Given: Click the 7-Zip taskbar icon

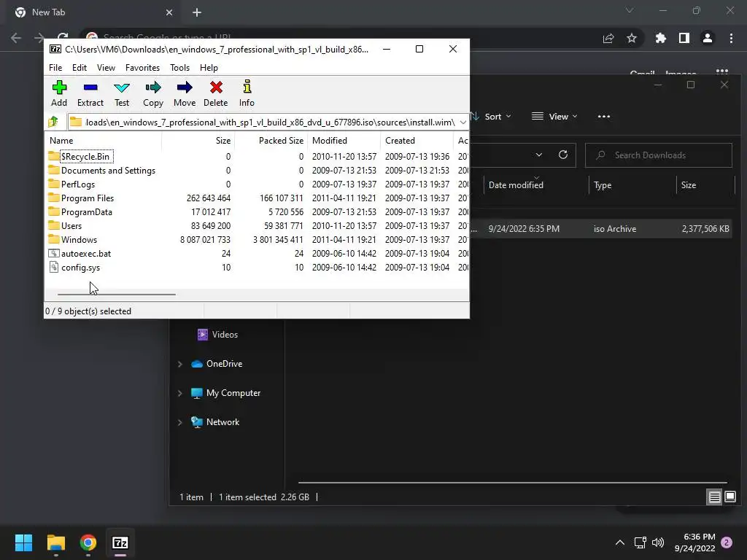Looking at the screenshot, I should (x=120, y=542).
